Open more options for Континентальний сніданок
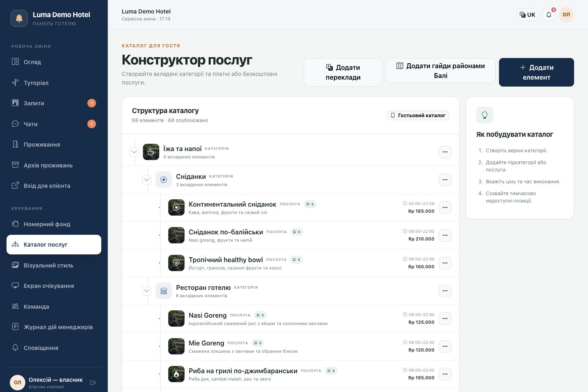Screen dimensions: 588x392 point(445,207)
